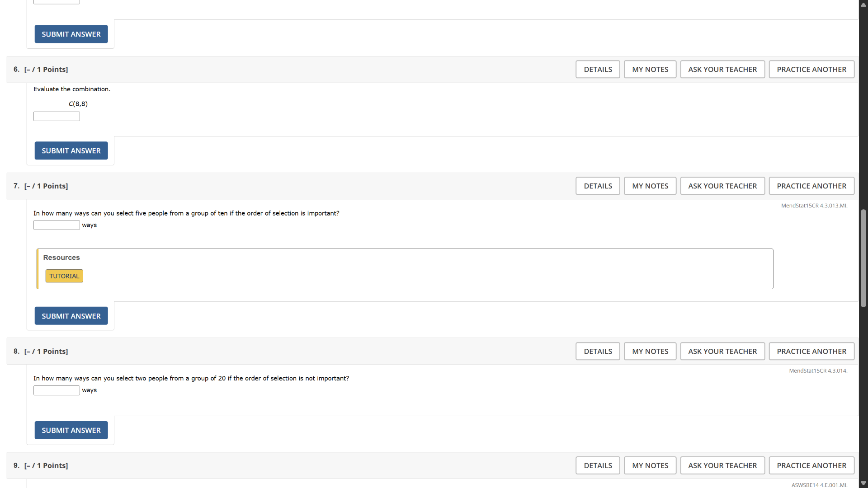Click Practice Another for question 7
This screenshot has height=488, width=868.
coord(811,186)
